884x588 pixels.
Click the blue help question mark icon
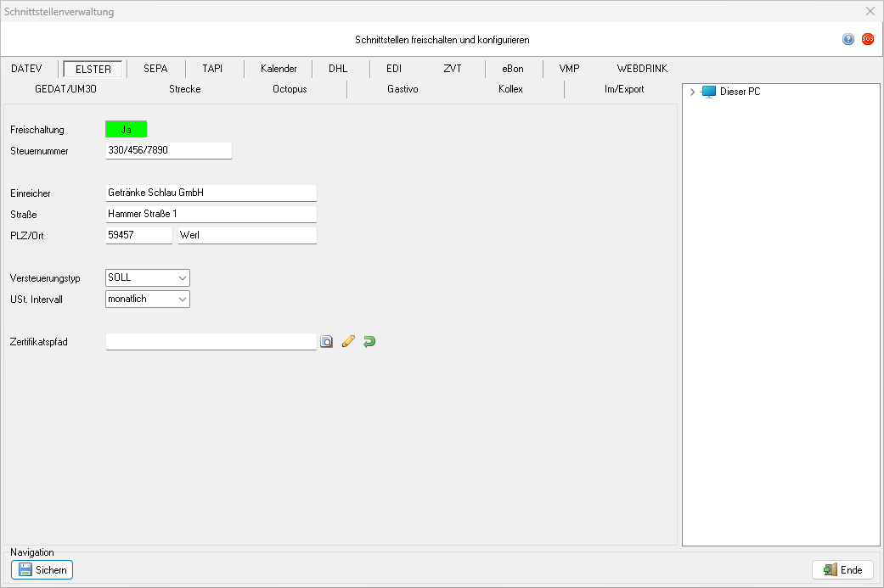(x=847, y=39)
